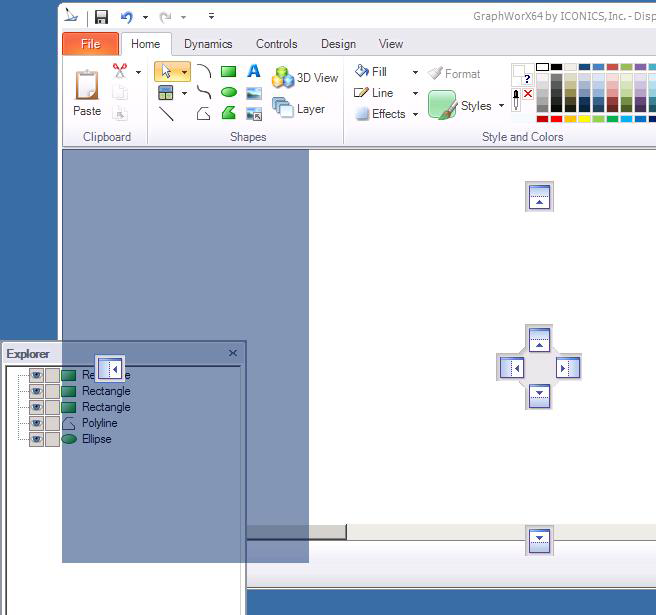Viewport: 656px width, 615px height.
Task: Select the Ellipse item in Explorer tree
Action: click(x=96, y=439)
